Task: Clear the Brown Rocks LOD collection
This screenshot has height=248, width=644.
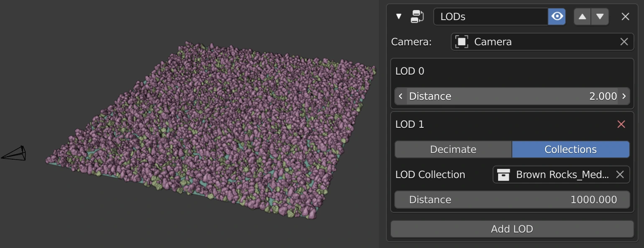Action: 620,175
